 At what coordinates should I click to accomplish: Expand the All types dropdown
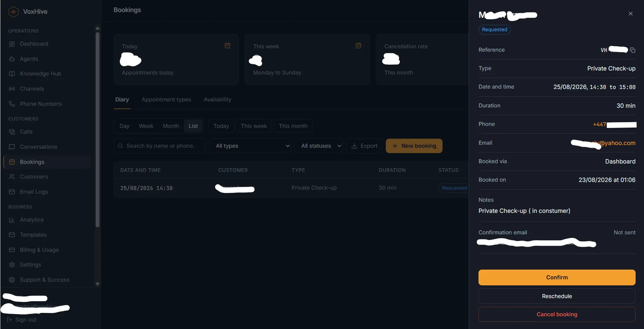(250, 146)
